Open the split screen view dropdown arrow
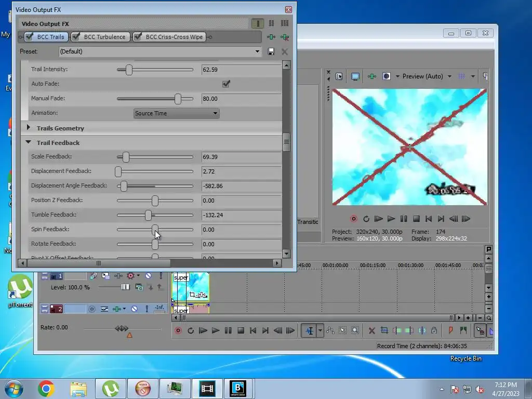This screenshot has width=532, height=399. coord(397,76)
